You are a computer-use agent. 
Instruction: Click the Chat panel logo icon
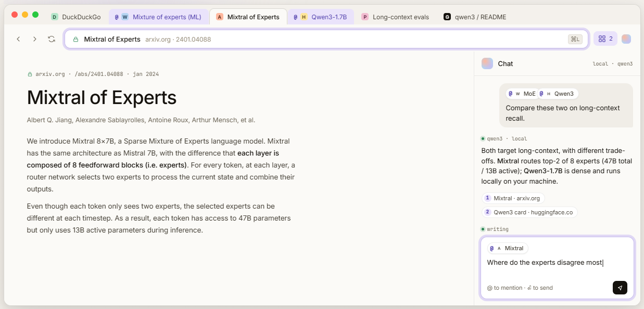click(487, 63)
